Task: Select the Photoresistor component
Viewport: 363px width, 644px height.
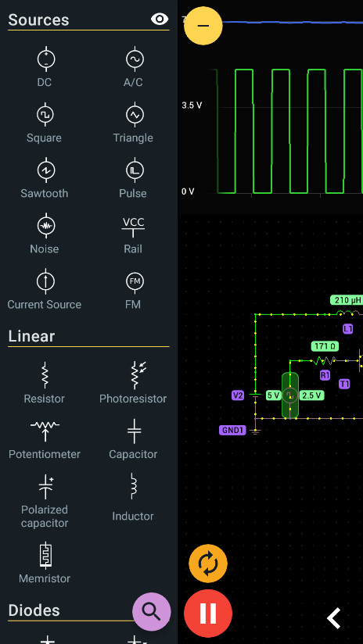Action: [134, 383]
